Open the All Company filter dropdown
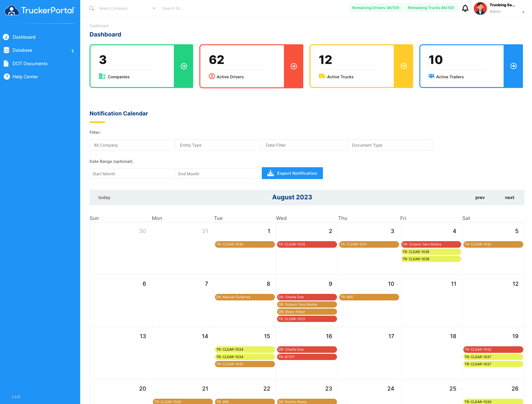The image size is (532, 404). 132,145
